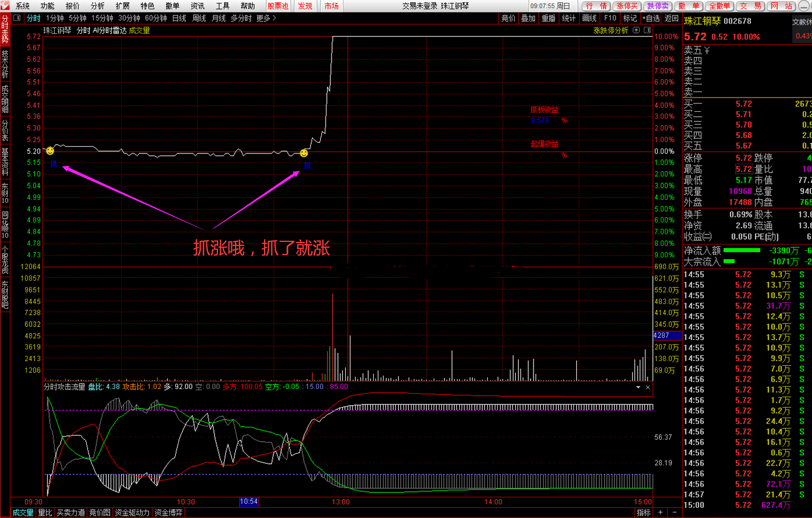Viewport: 812px width, 518px height.
Task: Click the minus button at bottom right
Action: pyautogui.click(x=674, y=512)
